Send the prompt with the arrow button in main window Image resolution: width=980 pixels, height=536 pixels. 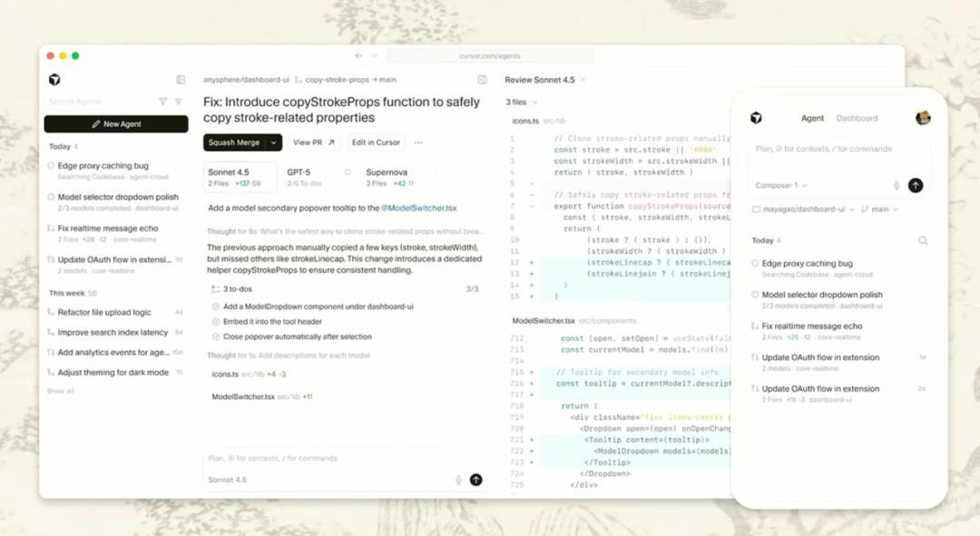click(475, 480)
